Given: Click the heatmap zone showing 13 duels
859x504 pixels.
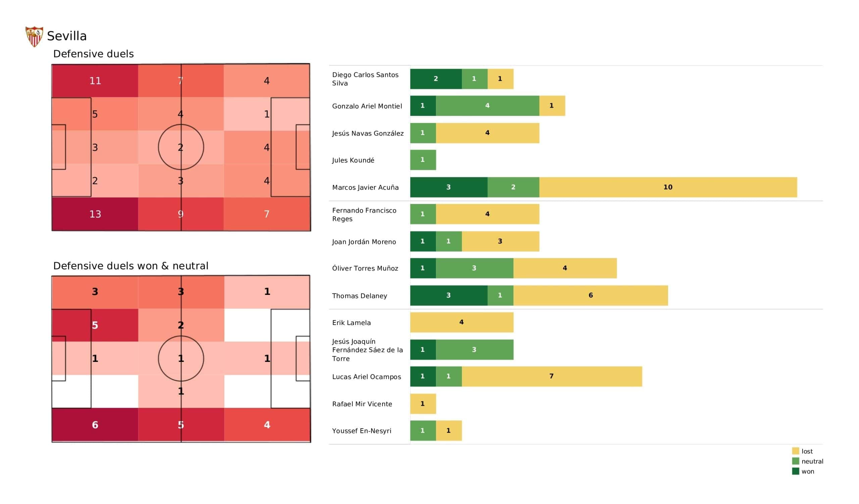Looking at the screenshot, I should pyautogui.click(x=95, y=214).
